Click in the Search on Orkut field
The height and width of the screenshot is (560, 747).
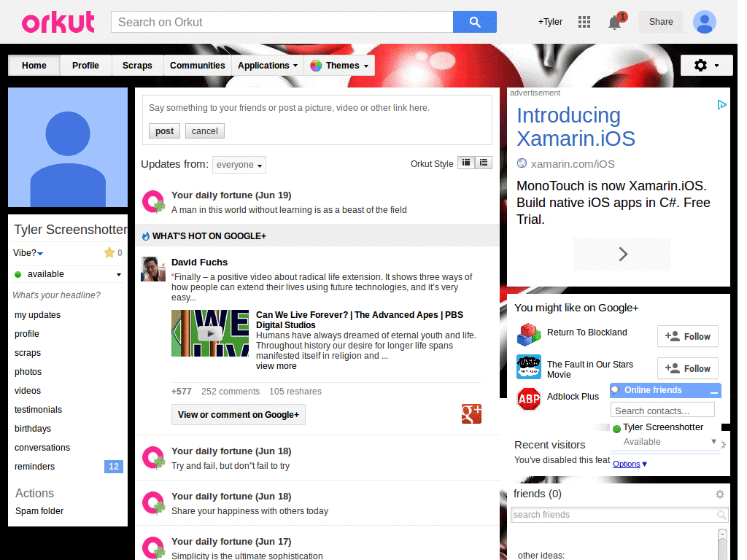pyautogui.click(x=282, y=22)
